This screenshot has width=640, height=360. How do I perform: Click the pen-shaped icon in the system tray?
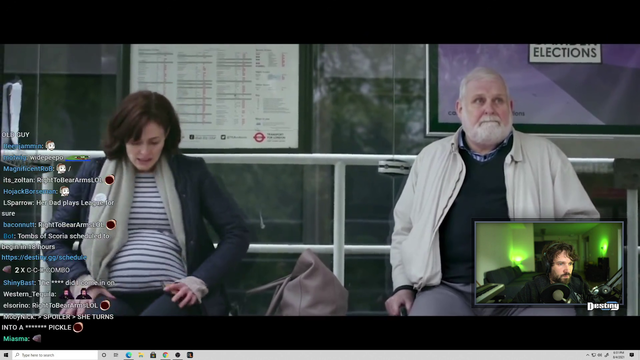click(607, 355)
